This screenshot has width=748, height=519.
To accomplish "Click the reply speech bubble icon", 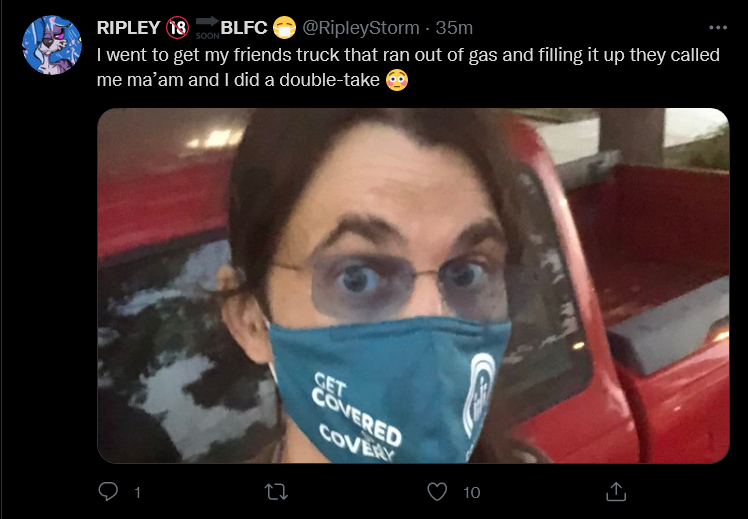I will click(108, 491).
